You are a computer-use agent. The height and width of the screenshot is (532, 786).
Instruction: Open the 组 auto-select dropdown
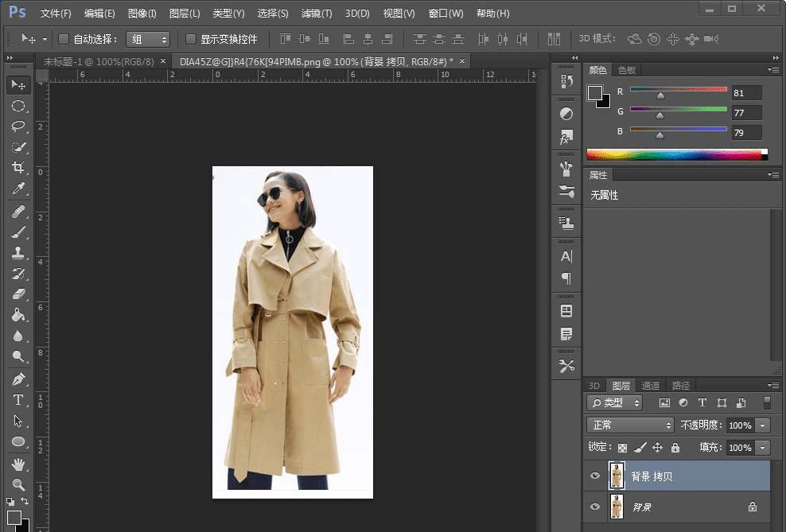point(148,39)
